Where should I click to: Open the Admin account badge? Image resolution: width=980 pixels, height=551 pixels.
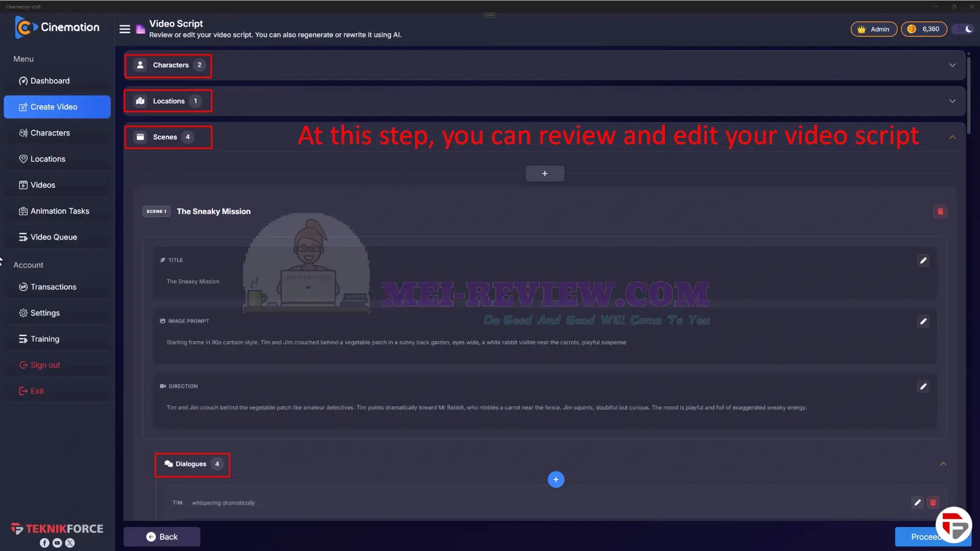874,29
